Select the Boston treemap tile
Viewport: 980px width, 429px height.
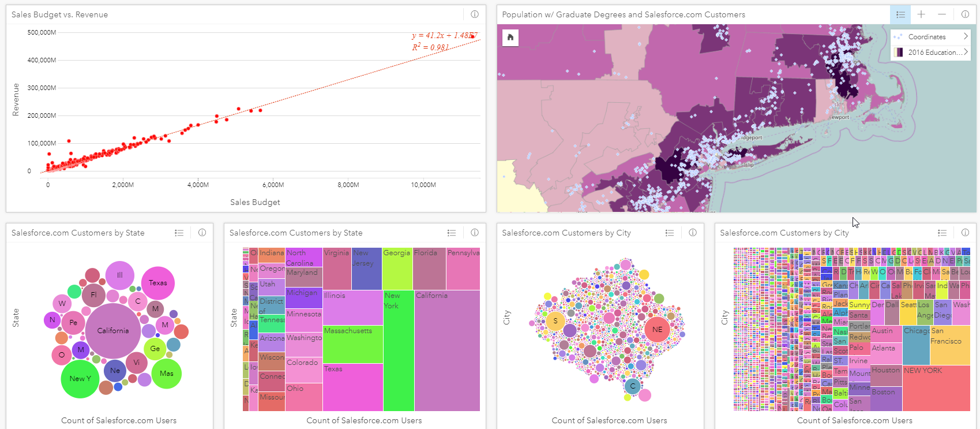tap(886, 399)
